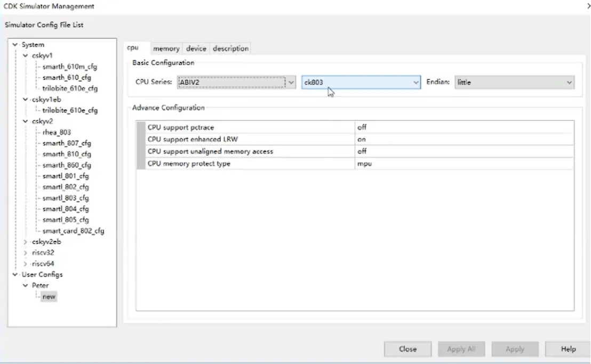This screenshot has width=591, height=364.
Task: Click unaligned memory access value 'off'
Action: [464, 151]
